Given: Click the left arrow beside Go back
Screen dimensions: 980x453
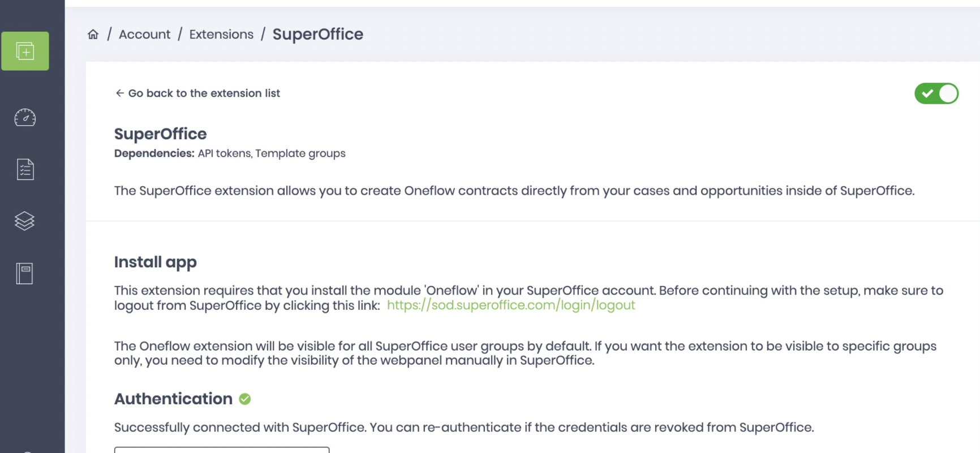Looking at the screenshot, I should click(x=119, y=93).
